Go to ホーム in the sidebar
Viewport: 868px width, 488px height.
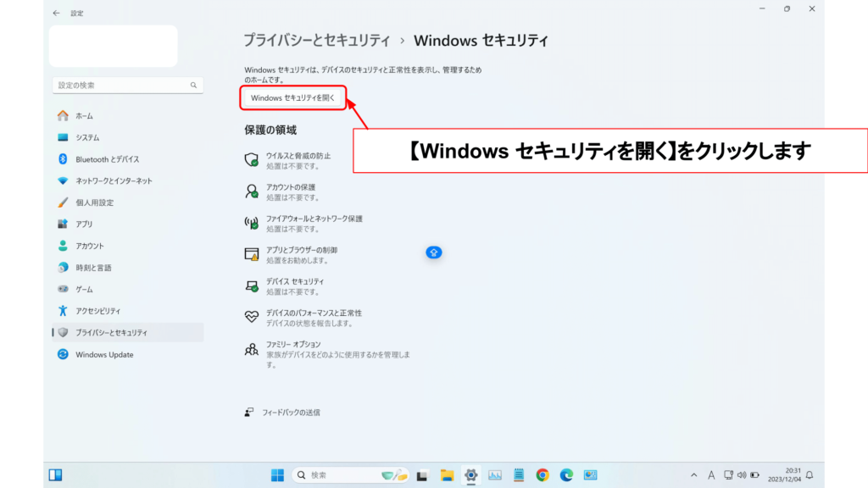[84, 116]
